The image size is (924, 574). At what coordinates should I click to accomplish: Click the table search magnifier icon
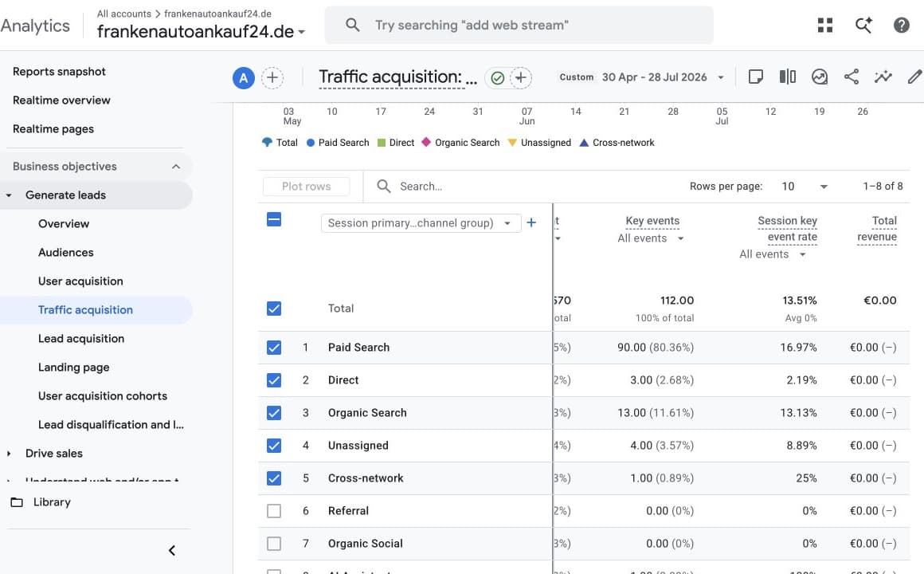coord(384,187)
